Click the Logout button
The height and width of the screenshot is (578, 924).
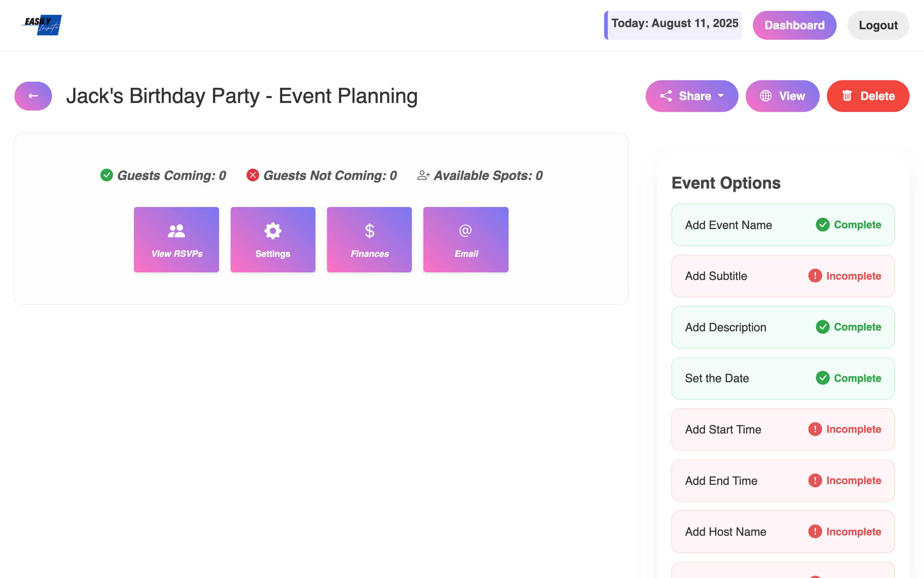tap(878, 25)
